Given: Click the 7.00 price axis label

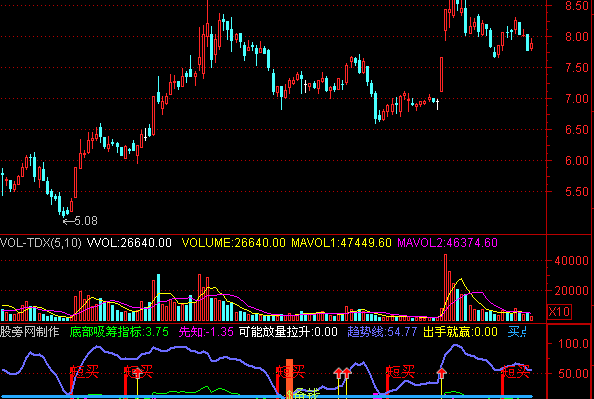Looking at the screenshot, I should point(577,99).
